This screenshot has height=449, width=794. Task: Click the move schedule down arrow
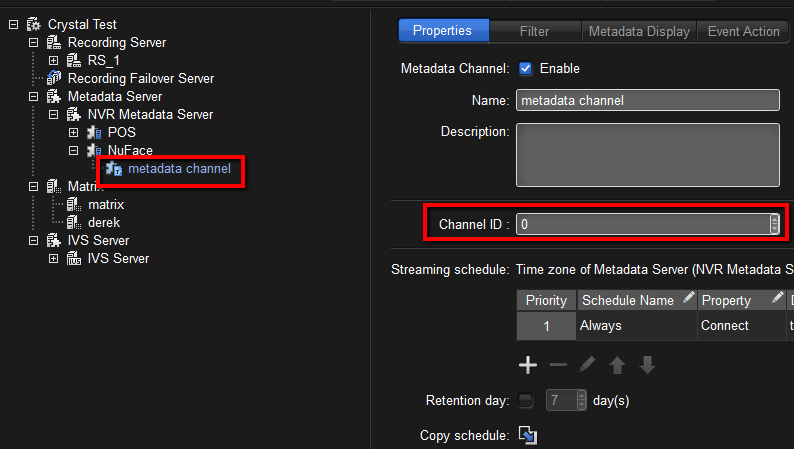point(647,365)
